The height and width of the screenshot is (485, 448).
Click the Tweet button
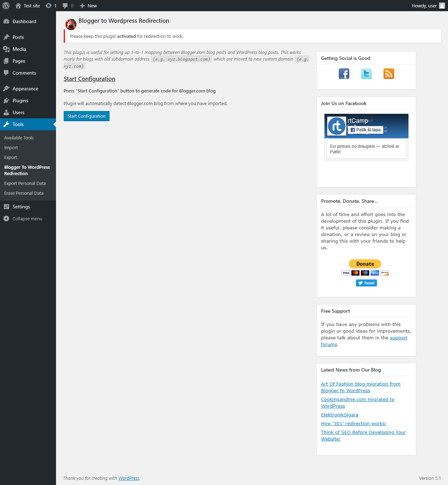[366, 283]
